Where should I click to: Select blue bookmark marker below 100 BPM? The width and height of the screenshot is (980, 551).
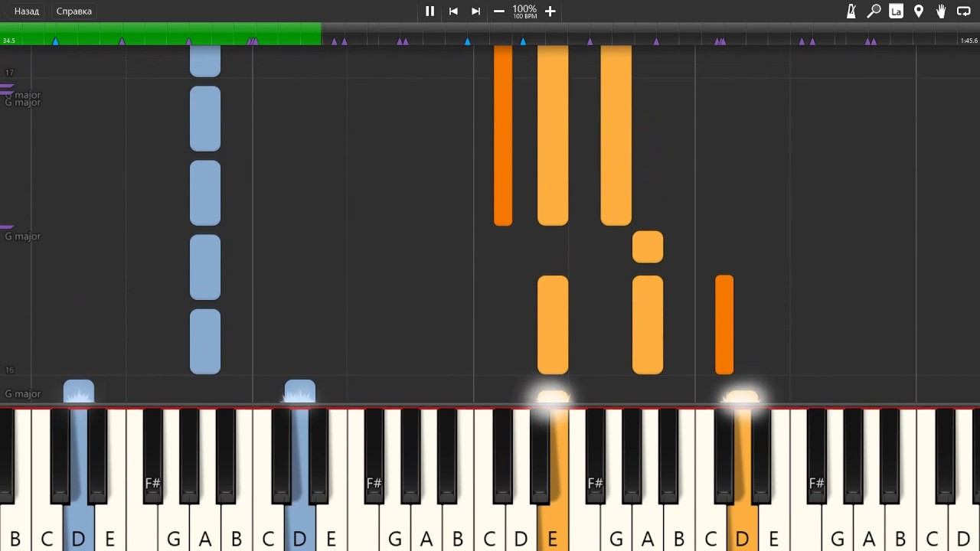(x=523, y=41)
